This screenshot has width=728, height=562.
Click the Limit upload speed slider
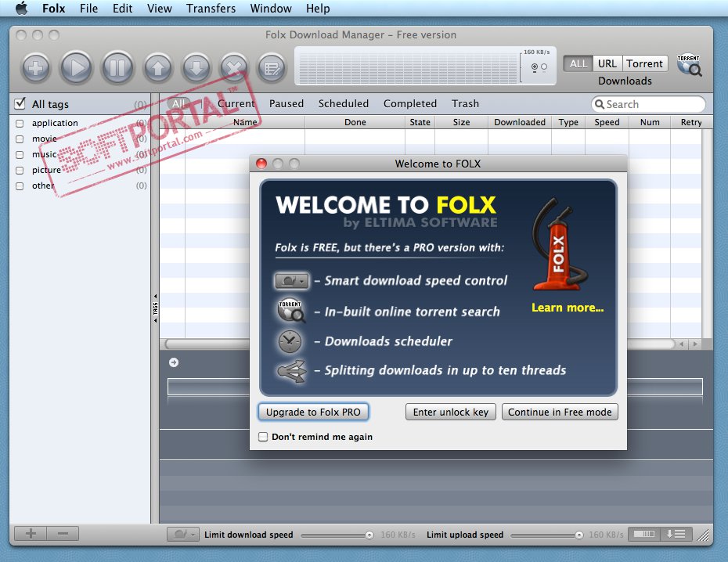547,535
